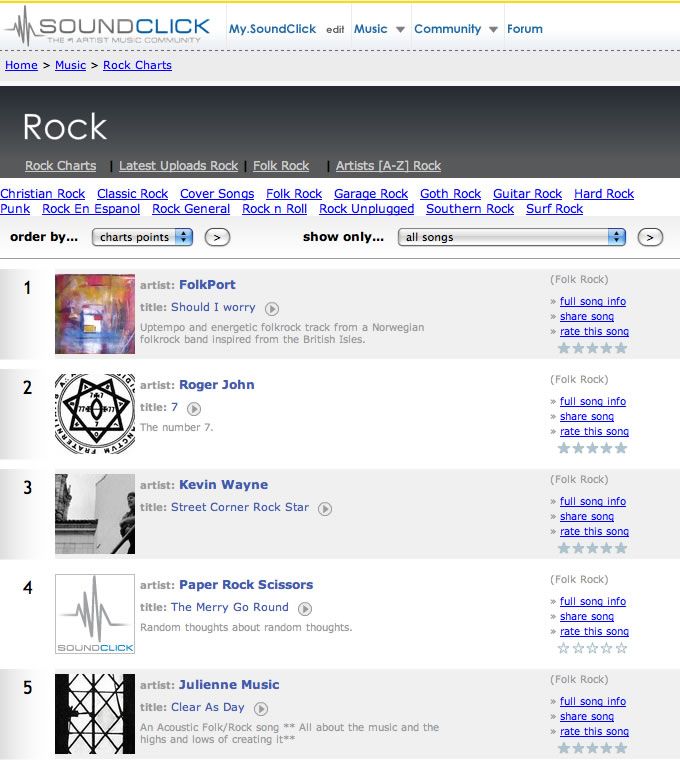Select Latest Uploads Rock tab
The width and height of the screenshot is (680, 768).
[x=178, y=166]
